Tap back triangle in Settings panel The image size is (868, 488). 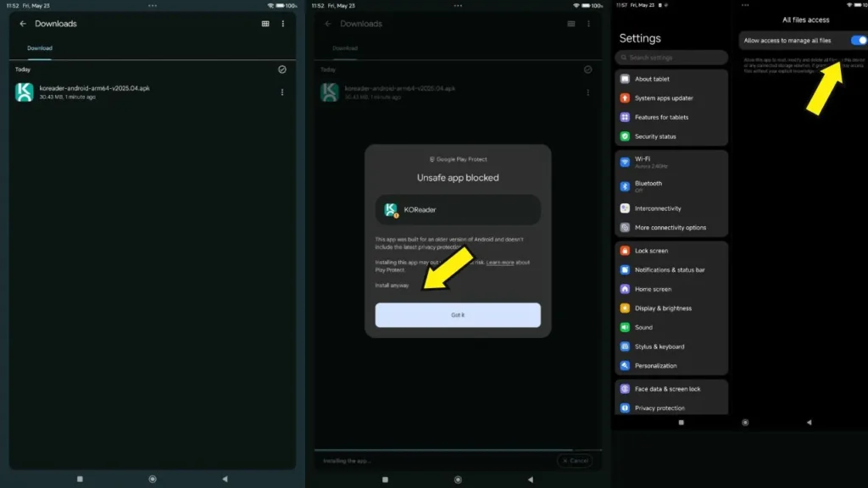[x=810, y=423]
